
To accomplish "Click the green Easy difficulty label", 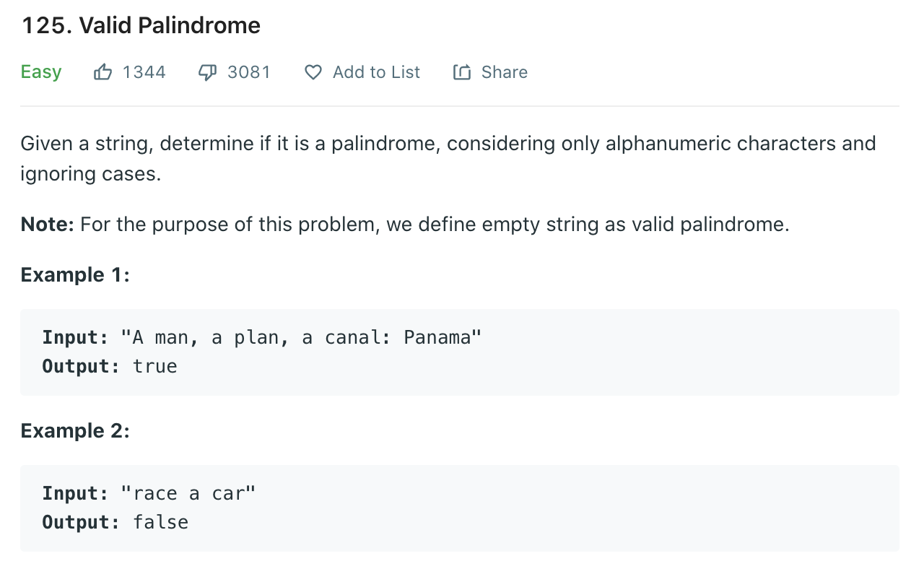I will tap(41, 72).
